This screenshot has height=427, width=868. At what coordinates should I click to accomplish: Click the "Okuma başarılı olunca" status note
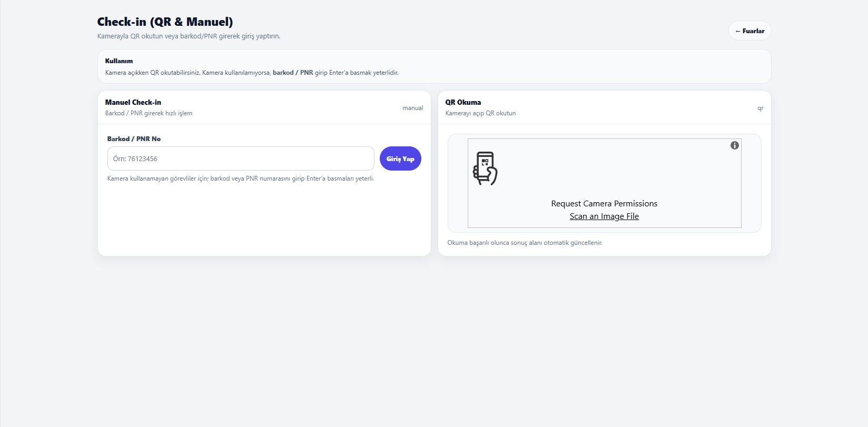(525, 243)
